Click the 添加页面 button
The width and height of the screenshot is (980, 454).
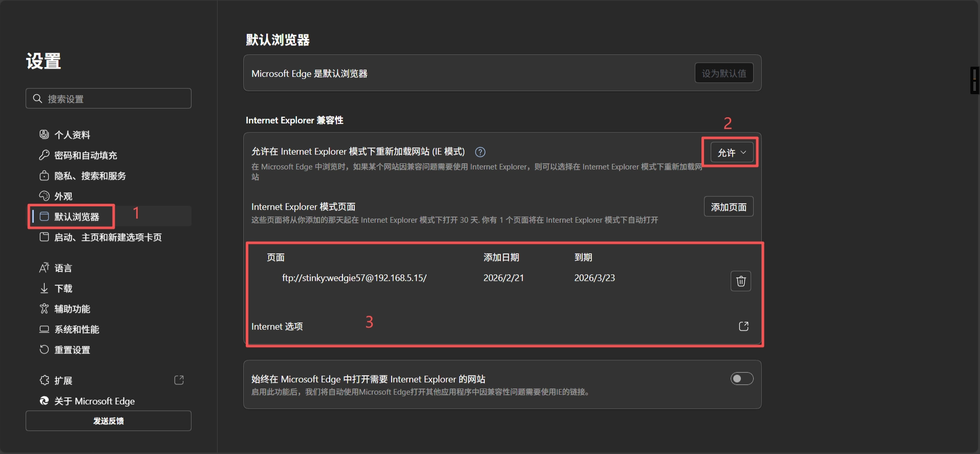729,207
